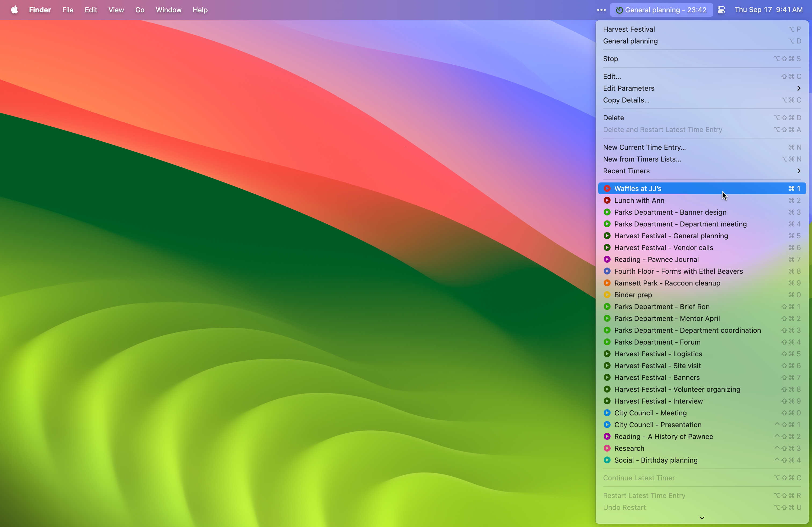Open the View menu
The image size is (812, 527).
pyautogui.click(x=116, y=10)
